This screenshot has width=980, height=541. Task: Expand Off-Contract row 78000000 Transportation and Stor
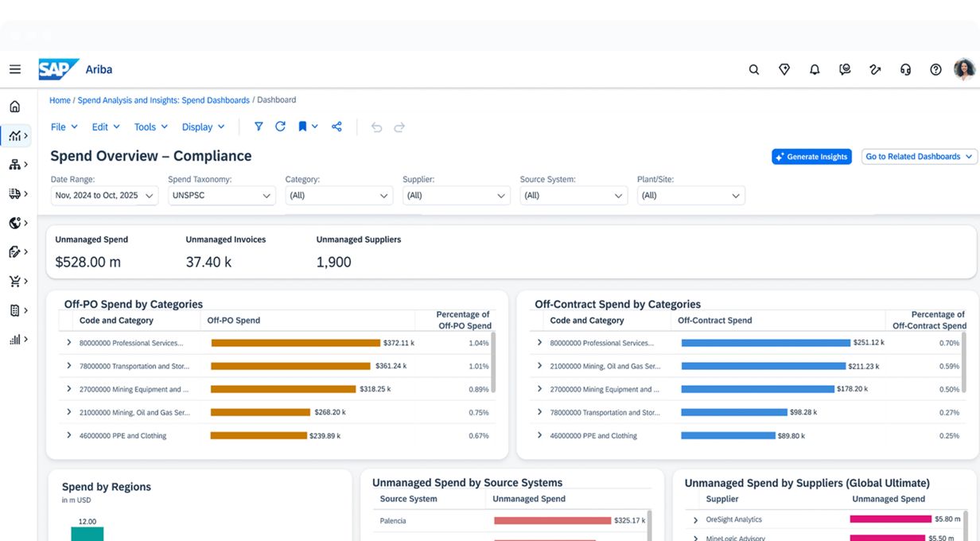click(539, 412)
